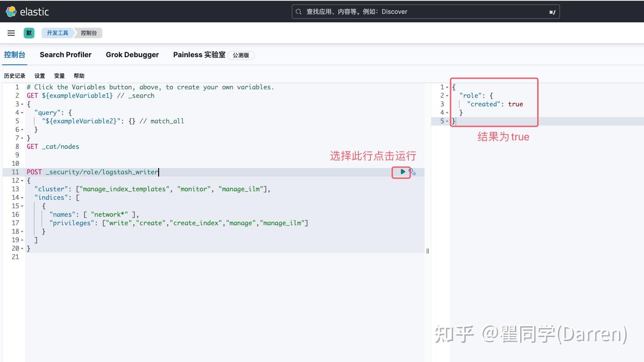Click the Elastic logo in the top bar
Image resolution: width=644 pixels, height=362 pixels.
pos(11,11)
